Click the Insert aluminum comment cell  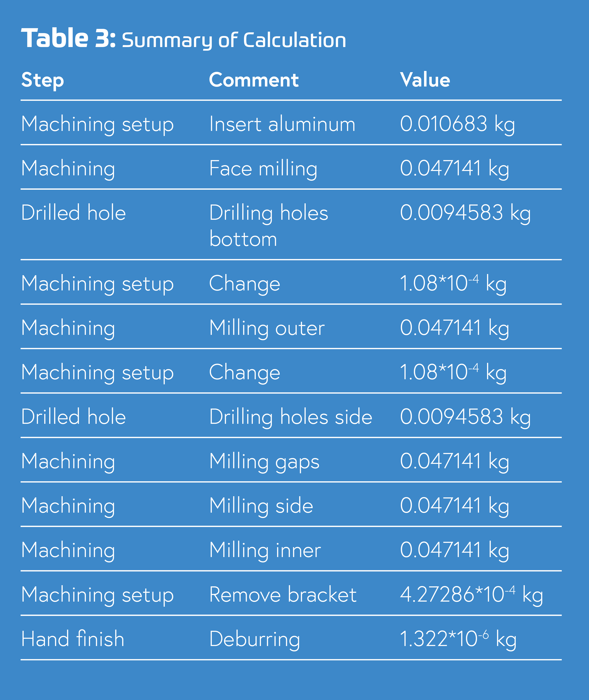[282, 124]
